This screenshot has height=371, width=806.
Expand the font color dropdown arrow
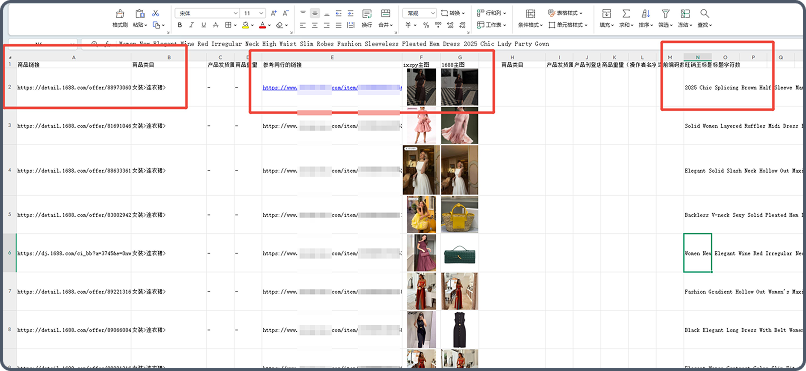coord(269,25)
